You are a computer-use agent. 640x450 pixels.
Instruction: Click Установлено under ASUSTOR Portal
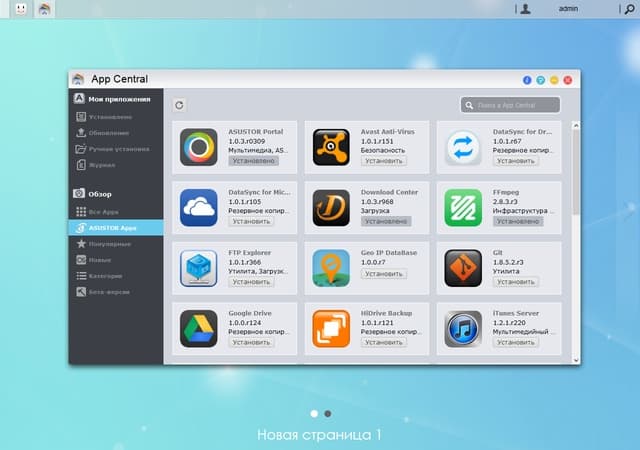[x=253, y=161]
